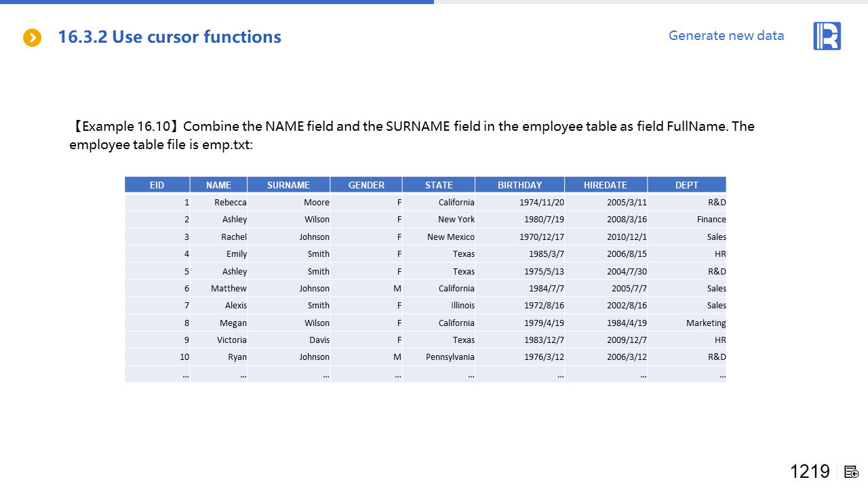This screenshot has height=488, width=868.
Task: Select the EID column header
Action: [x=157, y=185]
